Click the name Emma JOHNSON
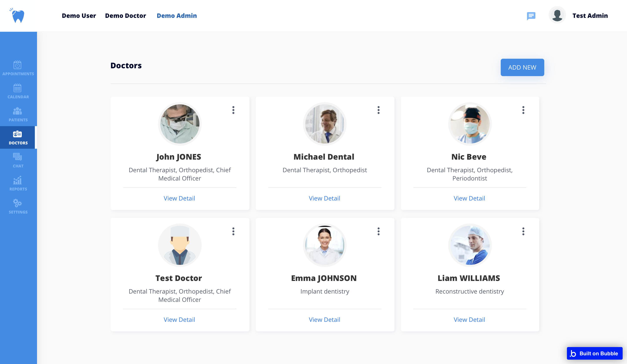The height and width of the screenshot is (364, 627). pyautogui.click(x=324, y=278)
